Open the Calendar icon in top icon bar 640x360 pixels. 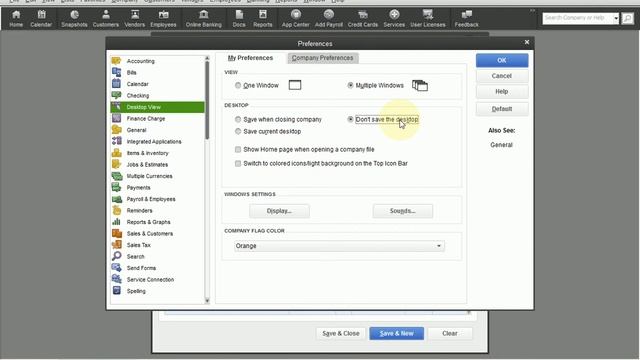[41, 19]
